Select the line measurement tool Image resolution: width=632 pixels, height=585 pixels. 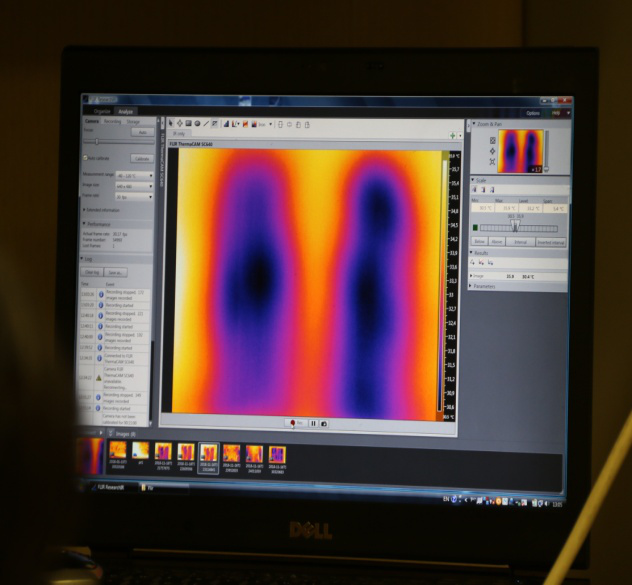(207, 123)
